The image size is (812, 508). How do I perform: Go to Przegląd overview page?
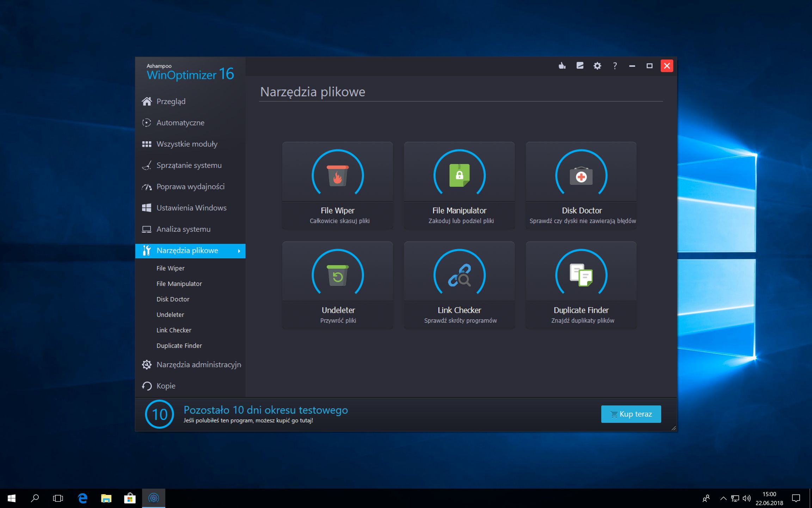(x=171, y=102)
